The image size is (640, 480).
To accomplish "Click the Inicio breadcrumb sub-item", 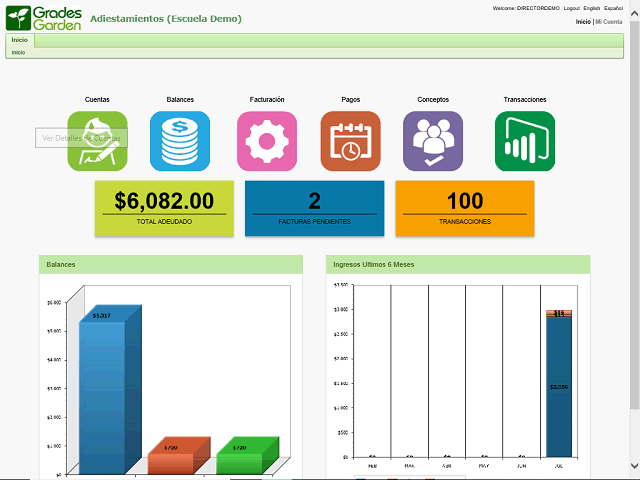I will [x=18, y=53].
